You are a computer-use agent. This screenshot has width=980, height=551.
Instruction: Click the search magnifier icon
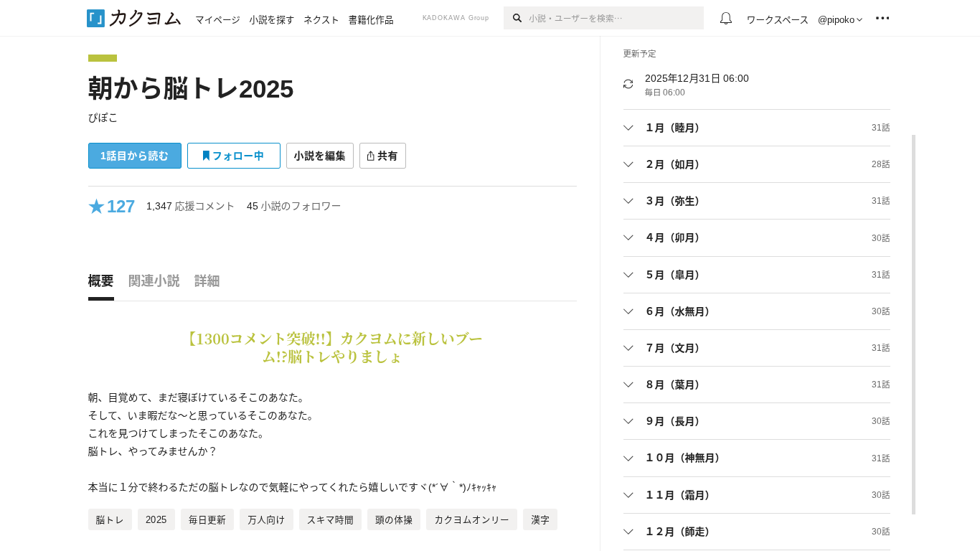517,18
